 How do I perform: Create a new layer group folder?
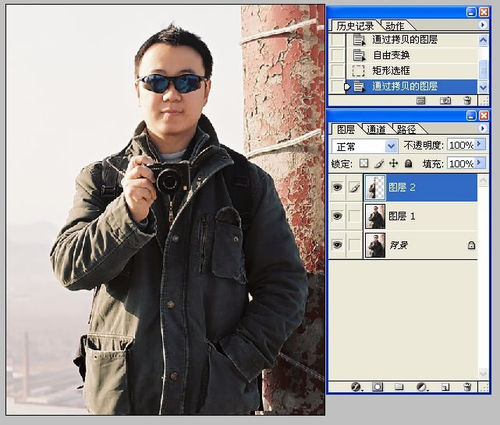(x=399, y=387)
